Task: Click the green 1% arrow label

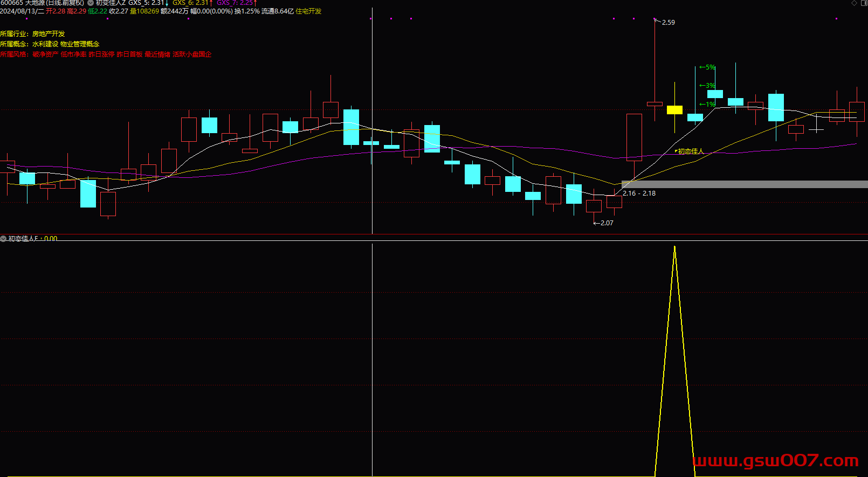Action: (x=707, y=104)
